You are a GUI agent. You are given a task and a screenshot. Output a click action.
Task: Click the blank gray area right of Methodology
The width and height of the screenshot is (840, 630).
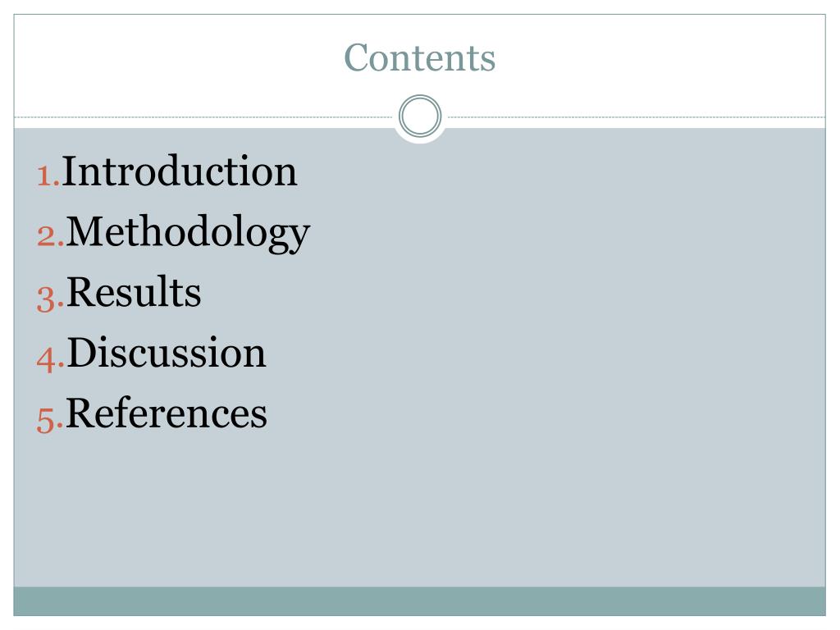click(568, 232)
